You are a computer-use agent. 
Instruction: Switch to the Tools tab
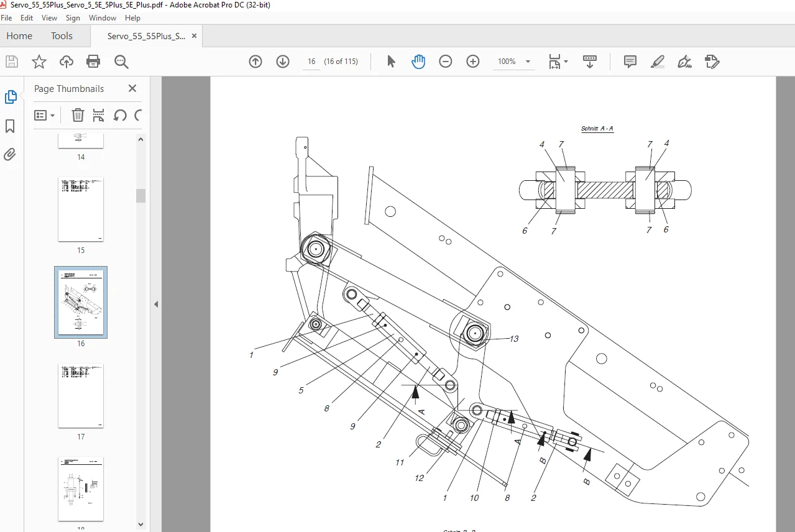click(62, 36)
